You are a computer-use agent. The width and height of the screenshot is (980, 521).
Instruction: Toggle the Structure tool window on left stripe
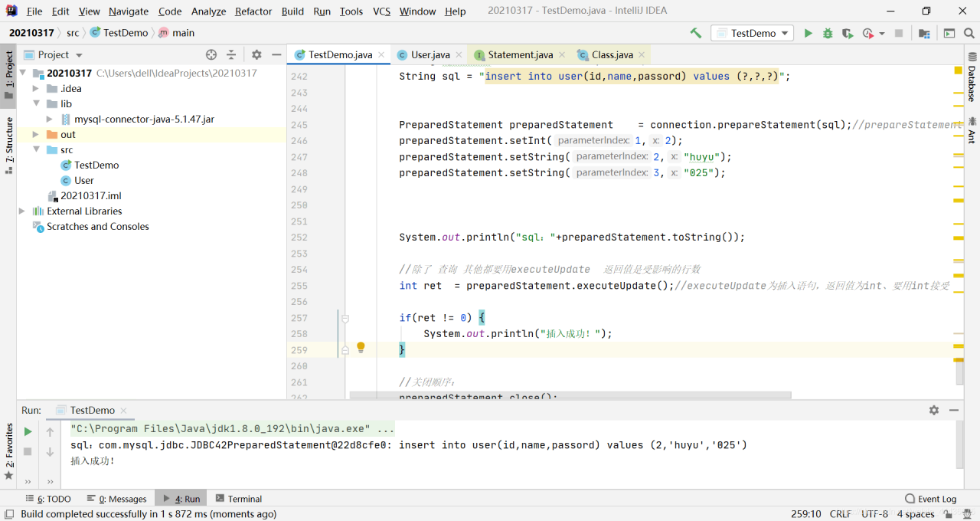(x=8, y=146)
